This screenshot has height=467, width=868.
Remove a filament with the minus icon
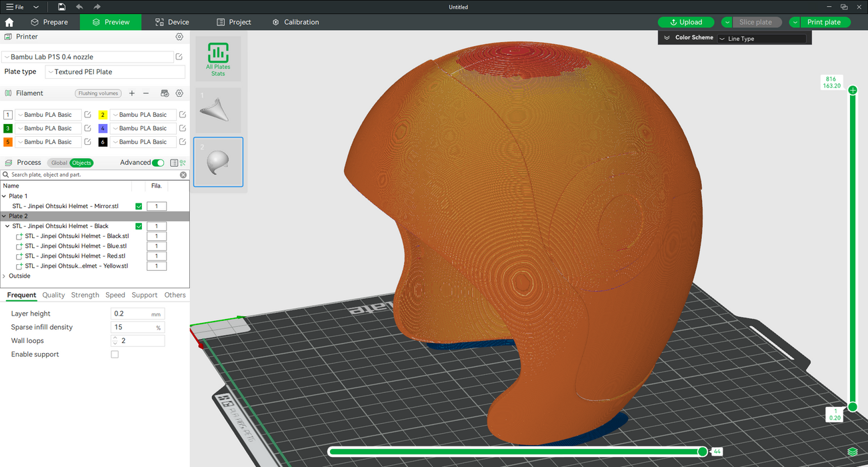pos(146,93)
